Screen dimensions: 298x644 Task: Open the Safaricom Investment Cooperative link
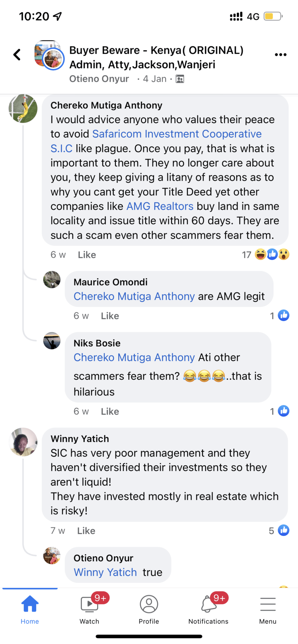coord(177,134)
